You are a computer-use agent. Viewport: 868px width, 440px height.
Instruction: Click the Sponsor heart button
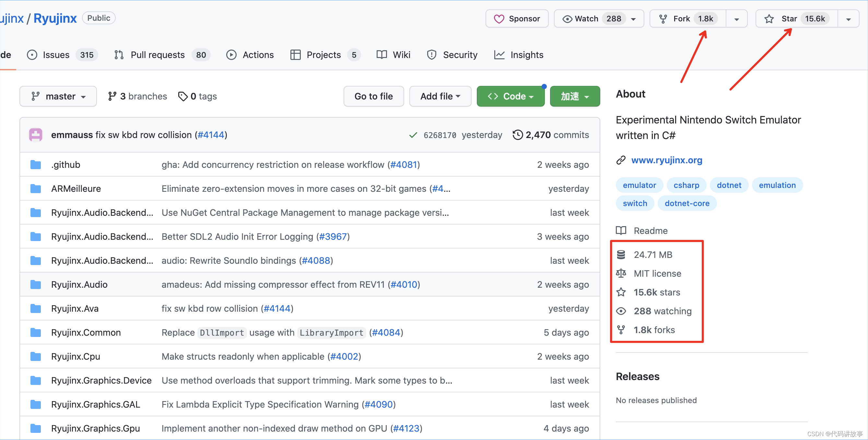[517, 18]
